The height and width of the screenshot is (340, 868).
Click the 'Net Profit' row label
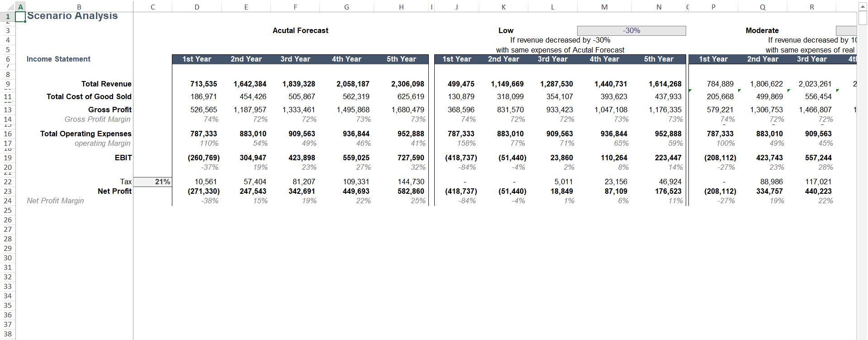[x=114, y=191]
